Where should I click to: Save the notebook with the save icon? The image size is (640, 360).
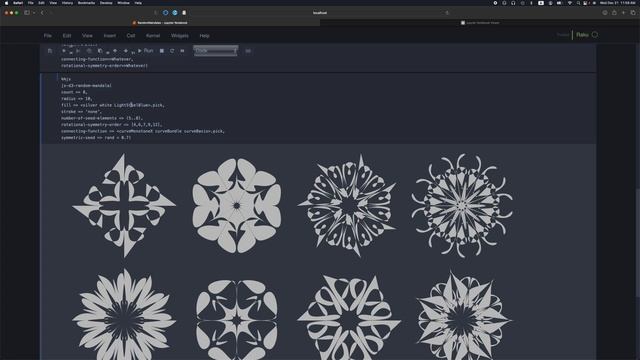[x=50, y=51]
